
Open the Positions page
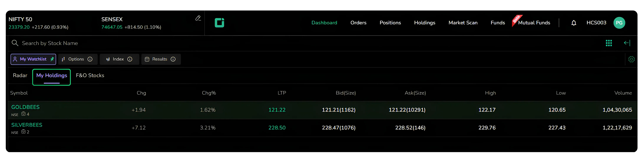pos(390,23)
